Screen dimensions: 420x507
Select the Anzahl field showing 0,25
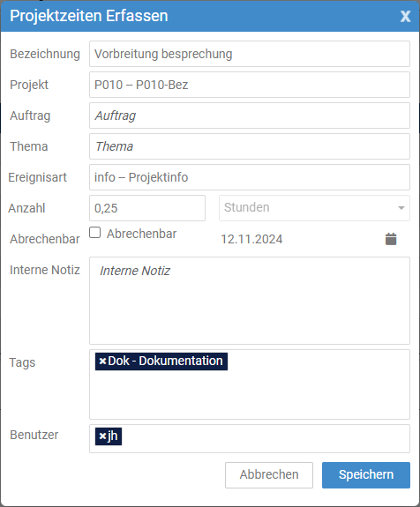[147, 208]
